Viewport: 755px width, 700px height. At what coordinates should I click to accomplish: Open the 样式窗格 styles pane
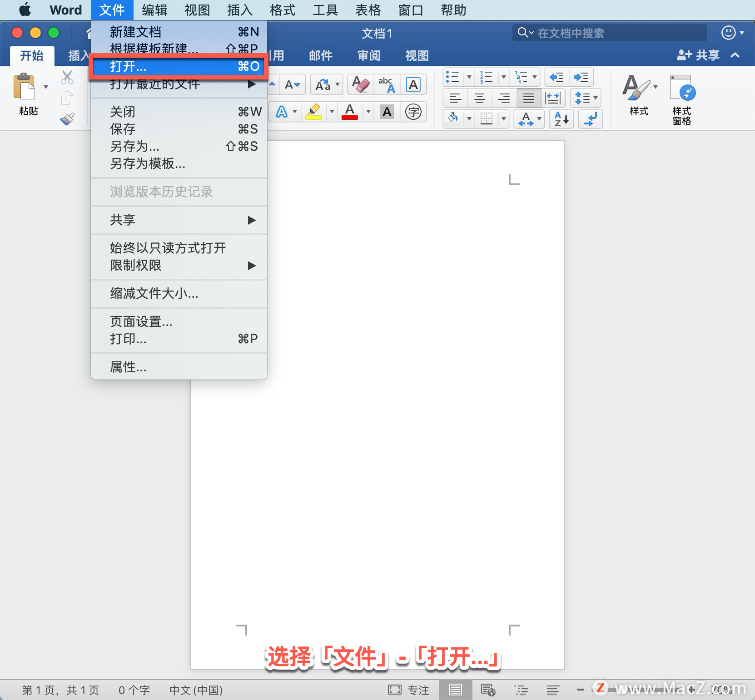click(x=682, y=100)
